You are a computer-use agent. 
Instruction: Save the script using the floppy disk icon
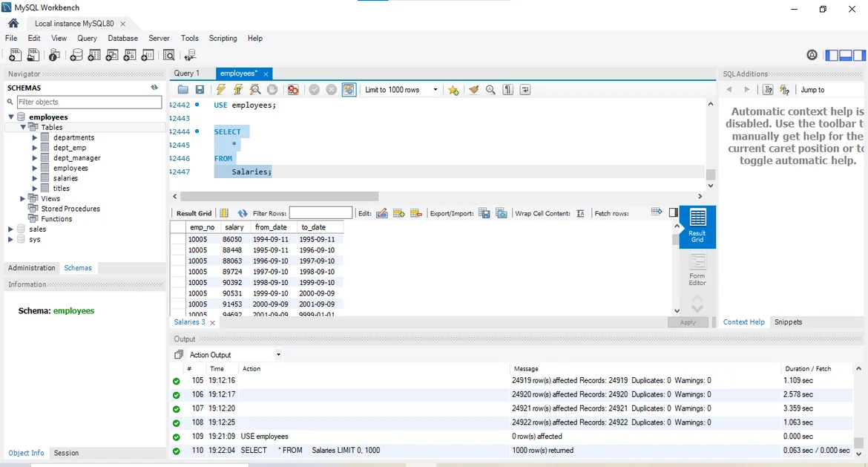pyautogui.click(x=200, y=90)
